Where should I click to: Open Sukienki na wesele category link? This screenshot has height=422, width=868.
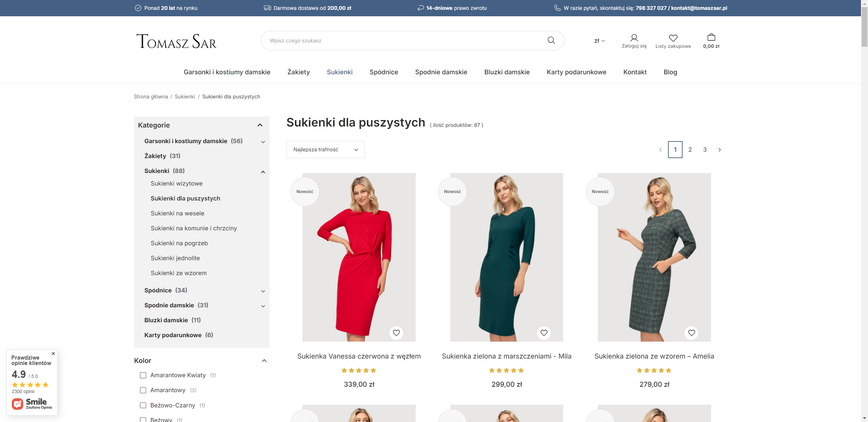(177, 213)
